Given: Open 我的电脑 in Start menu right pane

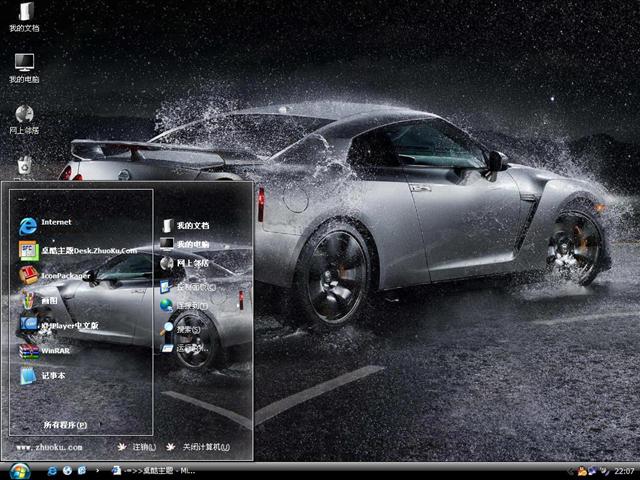Looking at the screenshot, I should 185,244.
